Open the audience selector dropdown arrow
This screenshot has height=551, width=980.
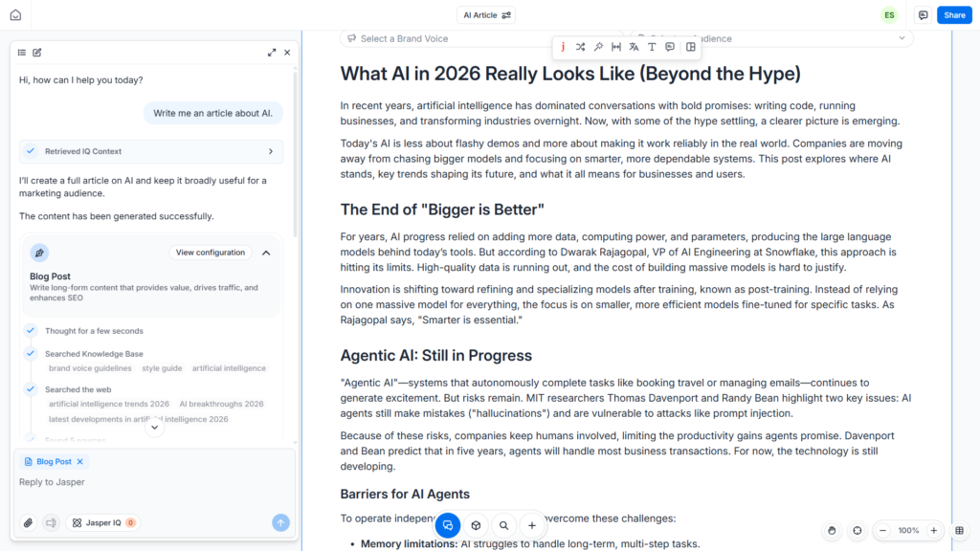pyautogui.click(x=902, y=38)
